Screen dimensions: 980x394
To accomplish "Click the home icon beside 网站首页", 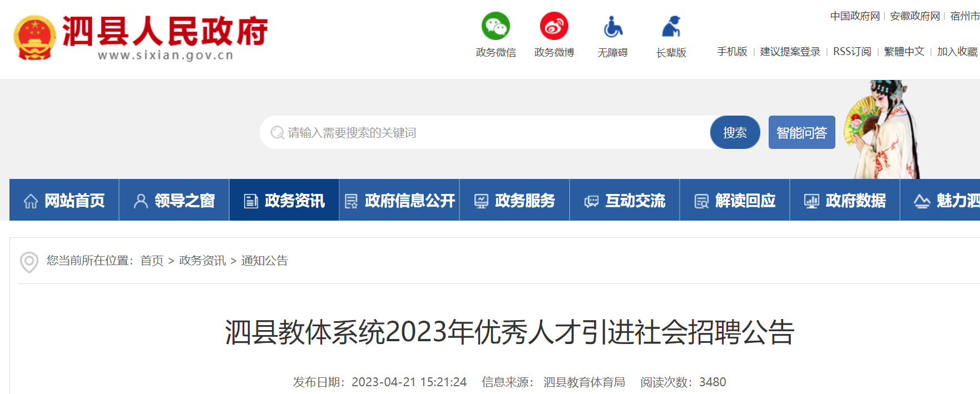I will pyautogui.click(x=31, y=201).
